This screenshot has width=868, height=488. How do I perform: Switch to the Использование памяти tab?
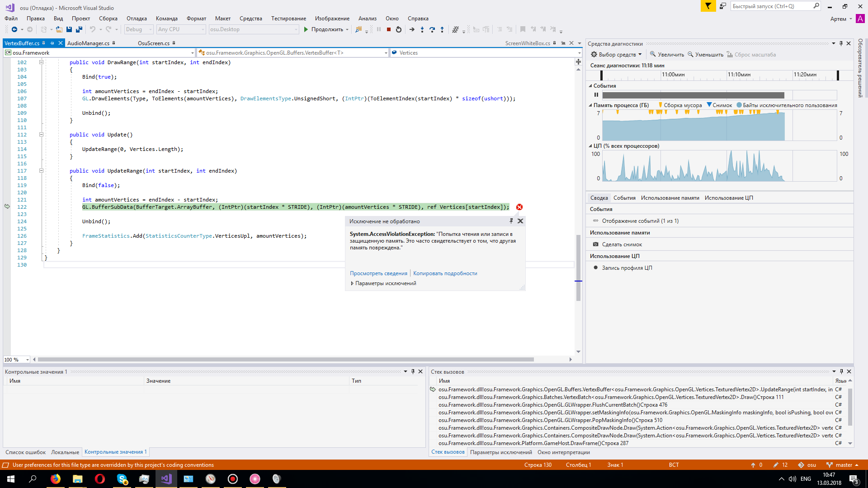pos(670,198)
